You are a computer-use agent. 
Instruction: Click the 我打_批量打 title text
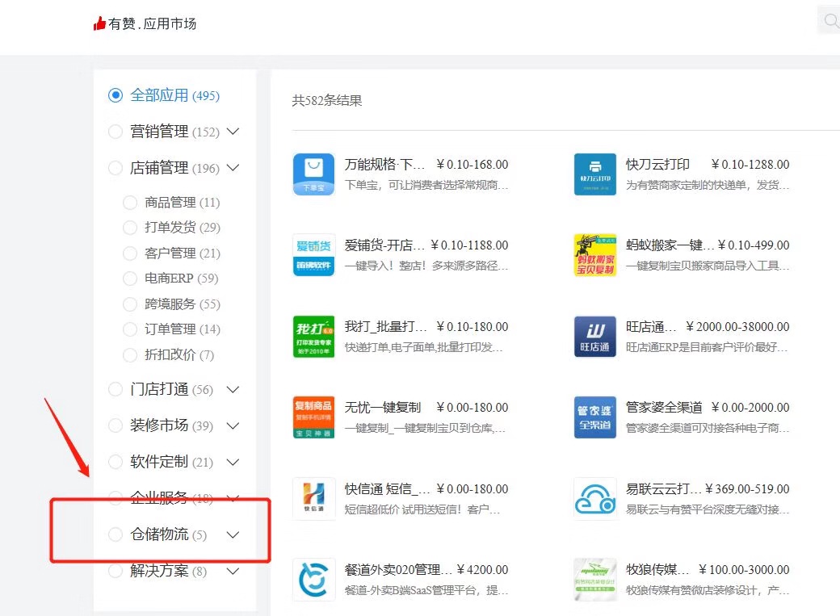click(386, 326)
